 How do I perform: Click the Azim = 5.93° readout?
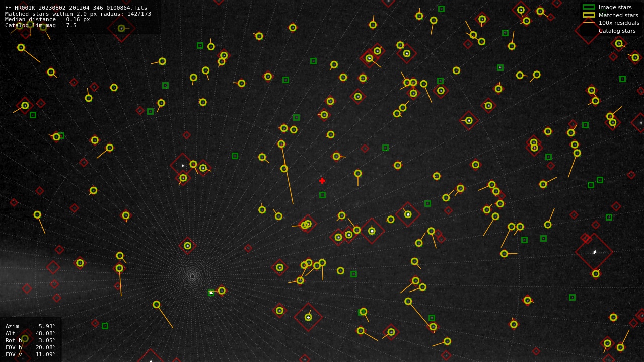point(30,326)
